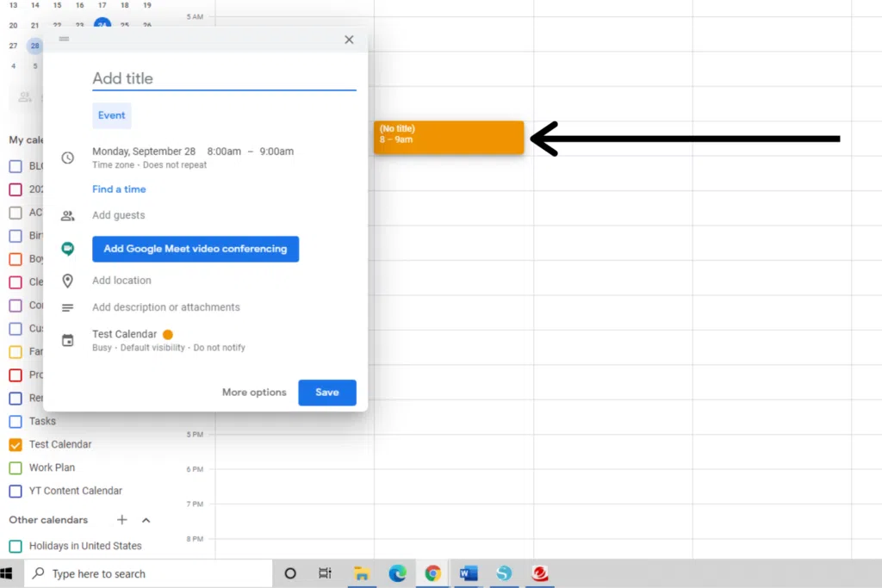Click the orange Test Calendar color dot
This screenshot has height=588, width=882.
point(168,335)
